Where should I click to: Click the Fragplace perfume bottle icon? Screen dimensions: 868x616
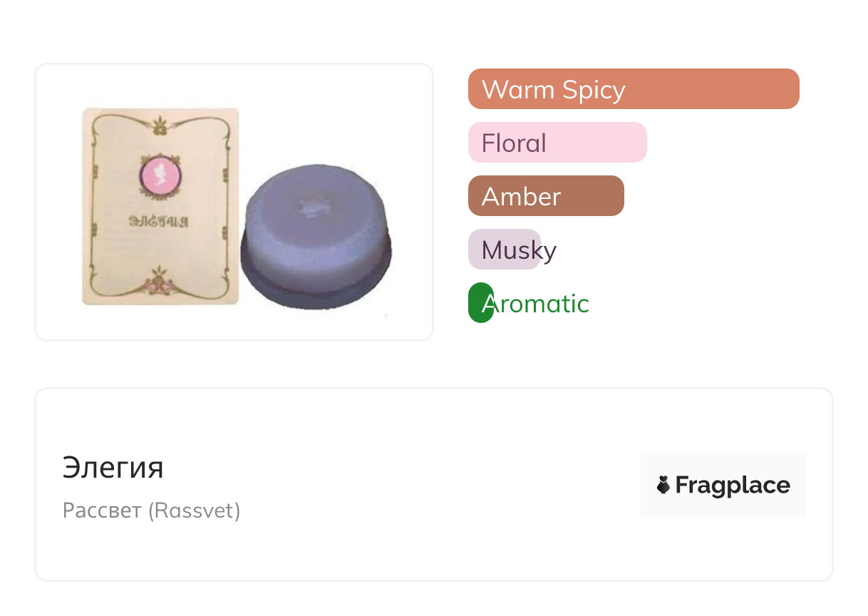coord(663,486)
